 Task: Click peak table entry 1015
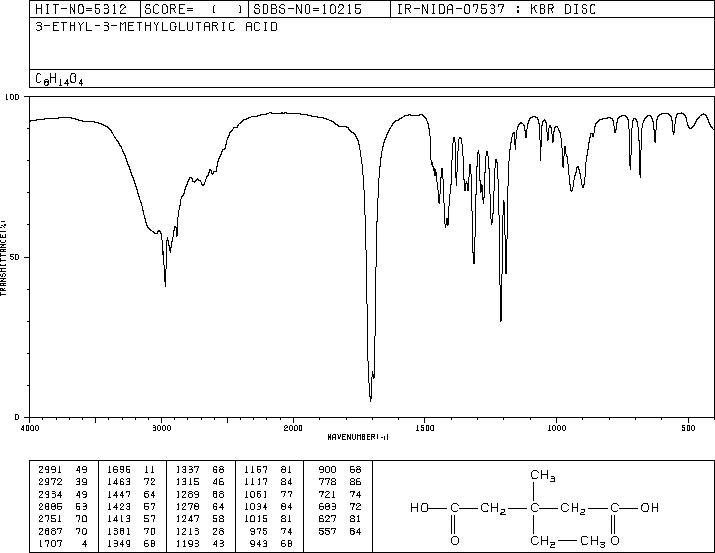click(256, 519)
